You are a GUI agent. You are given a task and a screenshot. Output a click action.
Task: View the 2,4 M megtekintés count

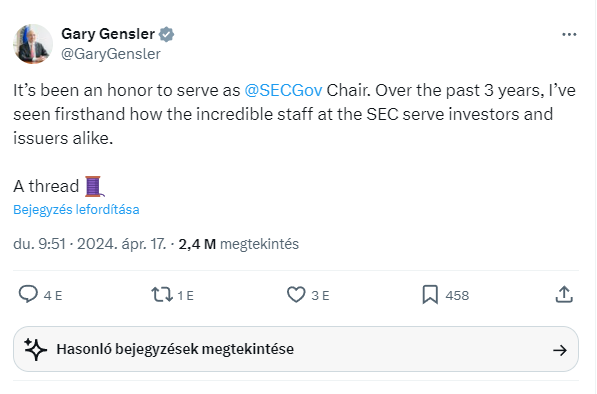click(239, 244)
